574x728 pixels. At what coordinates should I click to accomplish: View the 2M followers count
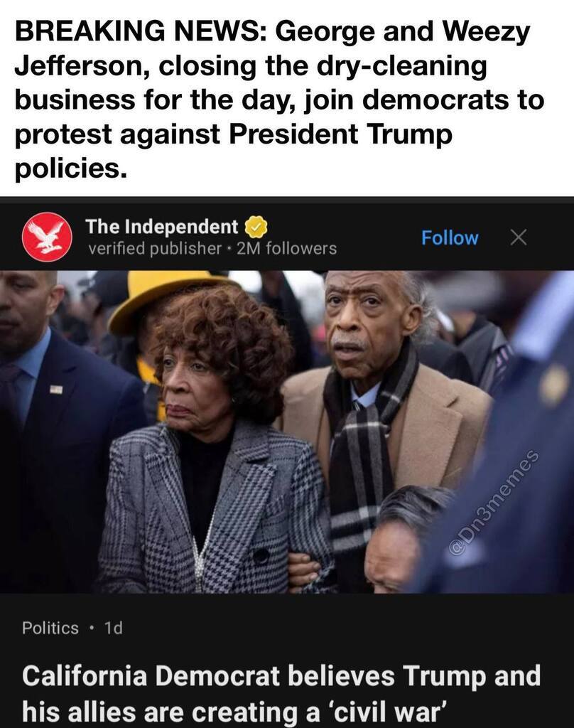[x=286, y=249]
